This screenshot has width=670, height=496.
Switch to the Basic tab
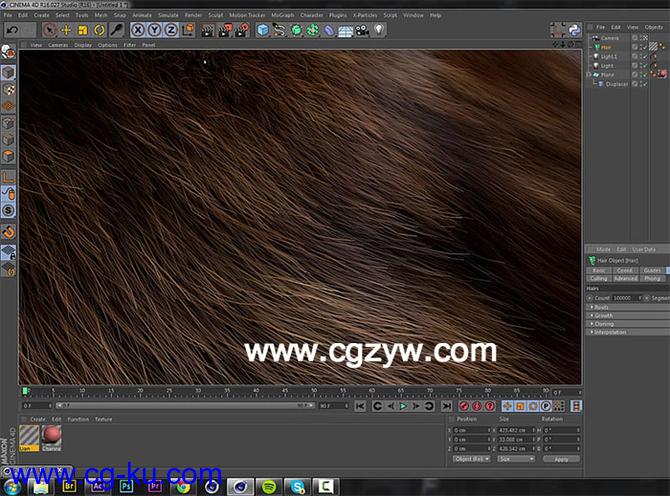(x=599, y=270)
